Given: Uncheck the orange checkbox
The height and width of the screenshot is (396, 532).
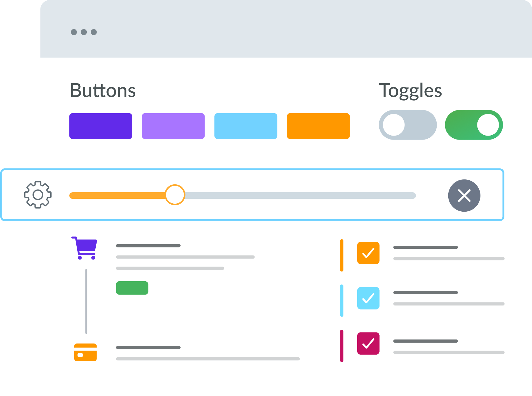Looking at the screenshot, I should click(368, 253).
